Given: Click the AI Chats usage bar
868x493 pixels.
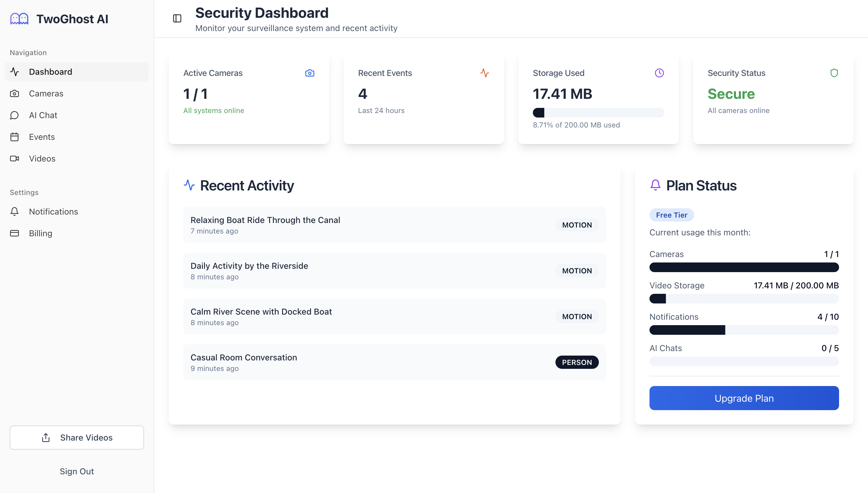Looking at the screenshot, I should click(744, 361).
